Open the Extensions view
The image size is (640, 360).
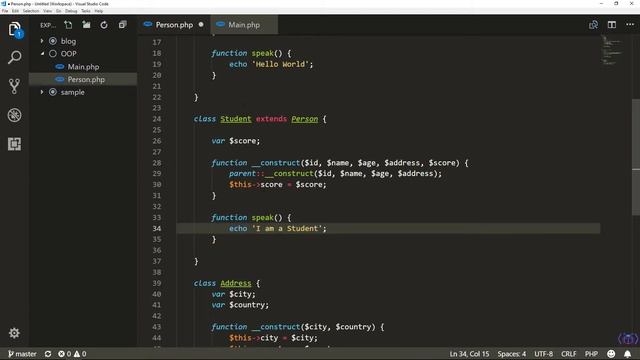[x=15, y=144]
